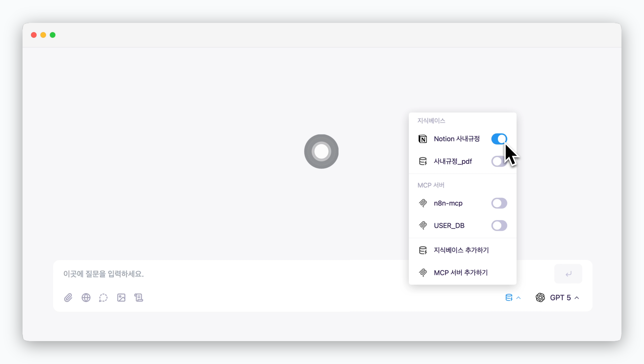Screen dimensions: 644x364
Task: Click the scroll document icon in toolbar
Action: coord(139,298)
